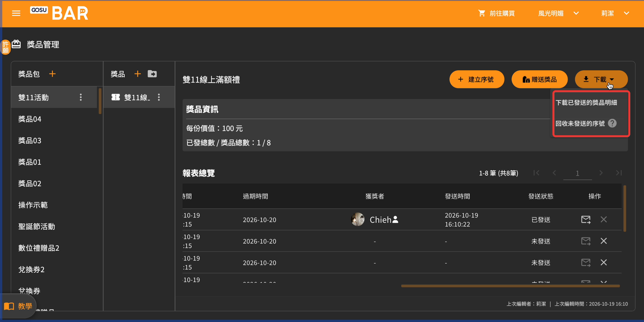Click the prize management gift icon
The image size is (644, 322).
click(16, 44)
